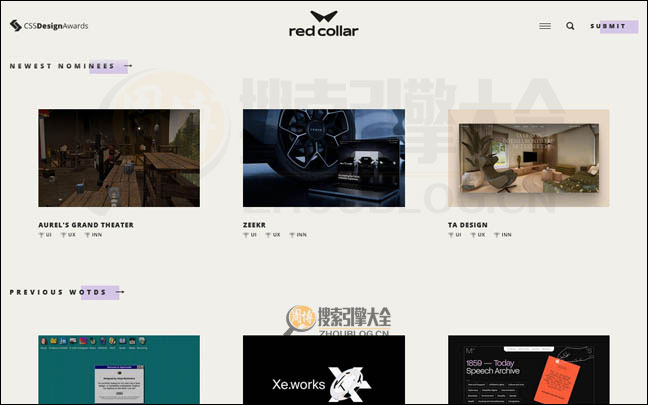Click arrow next to PREVIOUS WOTDS
648x405 pixels.
point(120,292)
